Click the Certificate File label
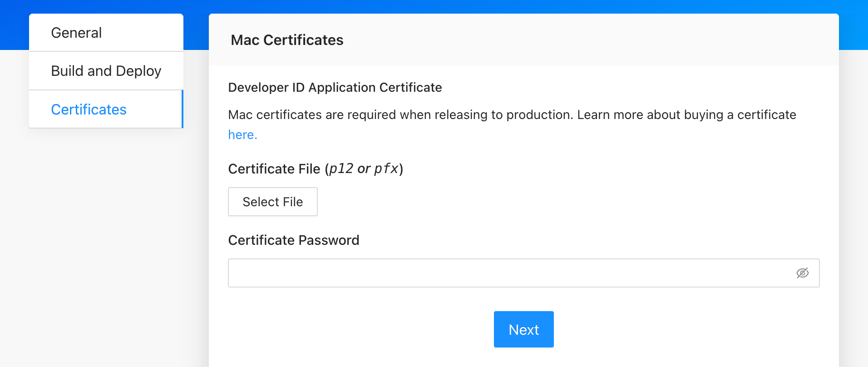Viewport: 868px width, 367px height. pos(274,169)
